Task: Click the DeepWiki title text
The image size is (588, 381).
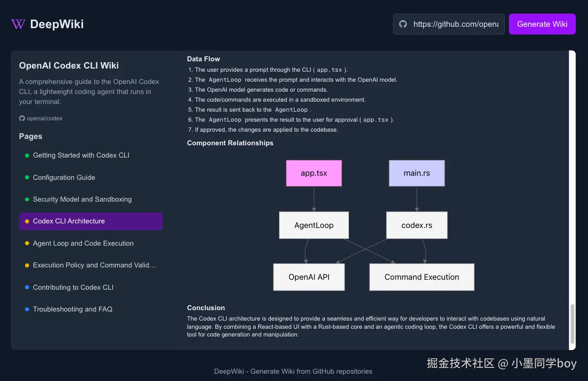Action: pyautogui.click(x=57, y=24)
